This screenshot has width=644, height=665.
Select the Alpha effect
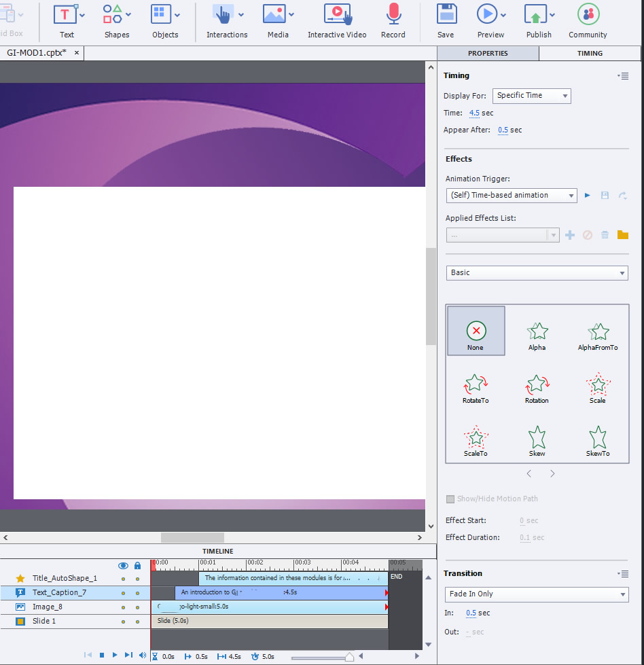pyautogui.click(x=537, y=336)
